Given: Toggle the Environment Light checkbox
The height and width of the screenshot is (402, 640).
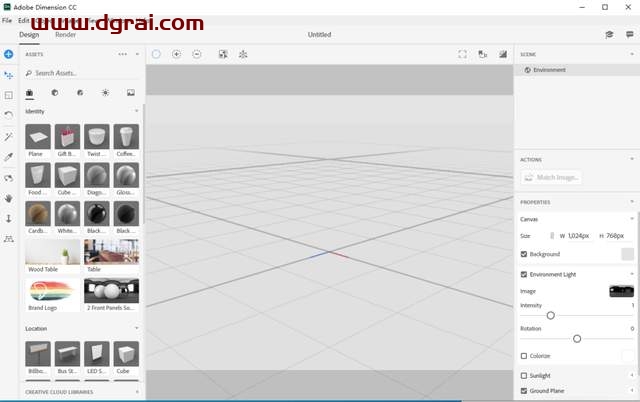Looking at the screenshot, I should [x=524, y=274].
